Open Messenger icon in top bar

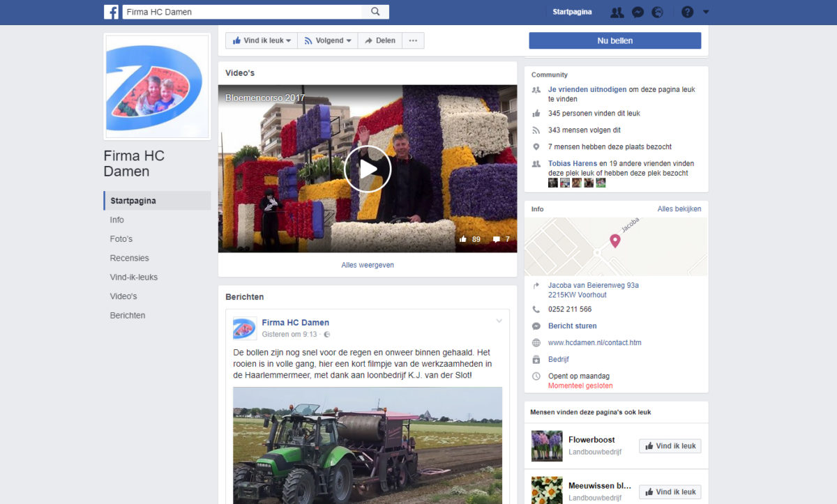click(x=638, y=12)
